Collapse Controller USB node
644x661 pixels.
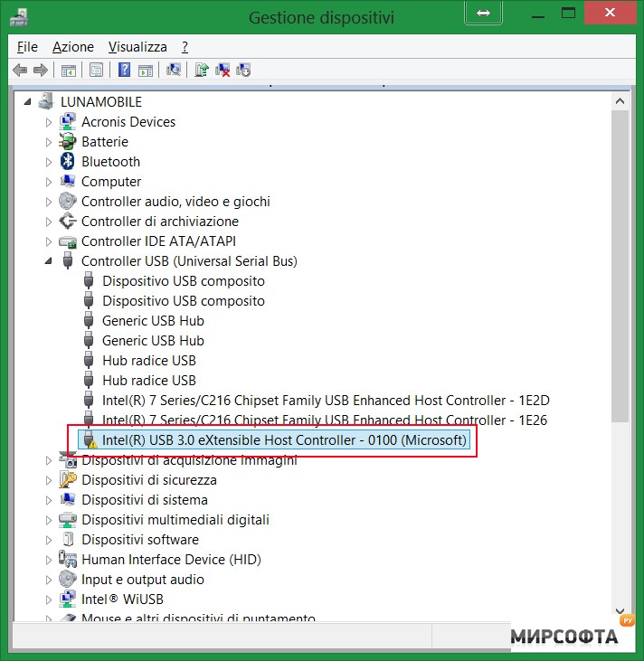(x=49, y=261)
